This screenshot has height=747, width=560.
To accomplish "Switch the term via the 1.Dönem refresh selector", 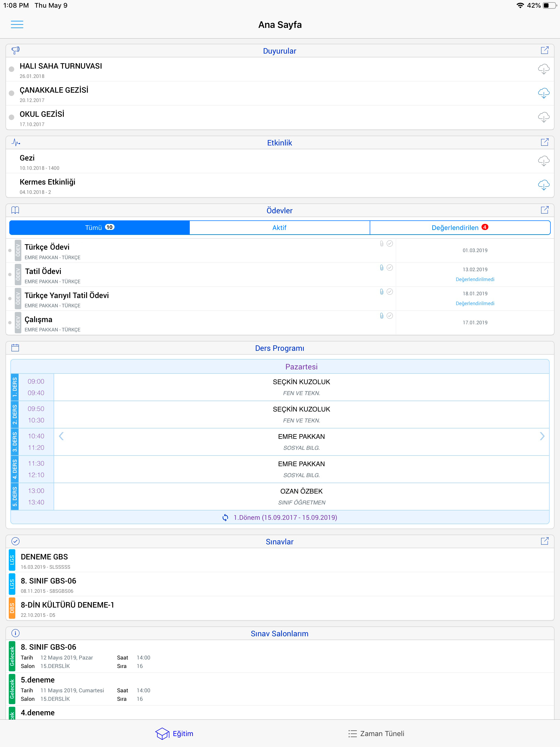I will [x=280, y=517].
